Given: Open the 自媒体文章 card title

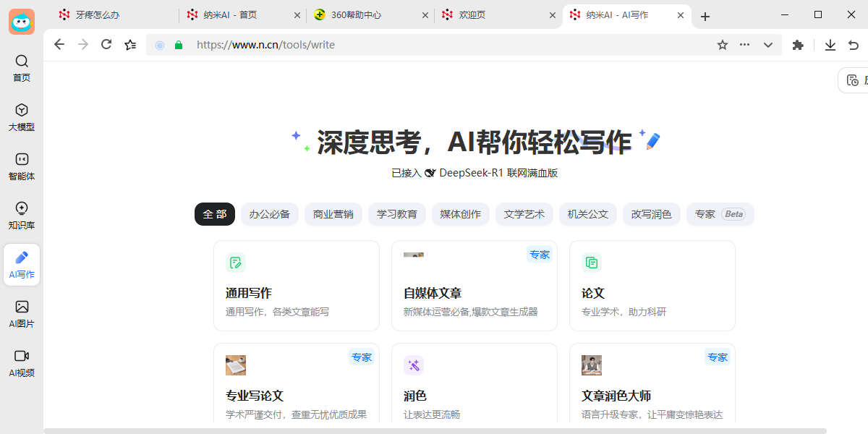Looking at the screenshot, I should 433,293.
